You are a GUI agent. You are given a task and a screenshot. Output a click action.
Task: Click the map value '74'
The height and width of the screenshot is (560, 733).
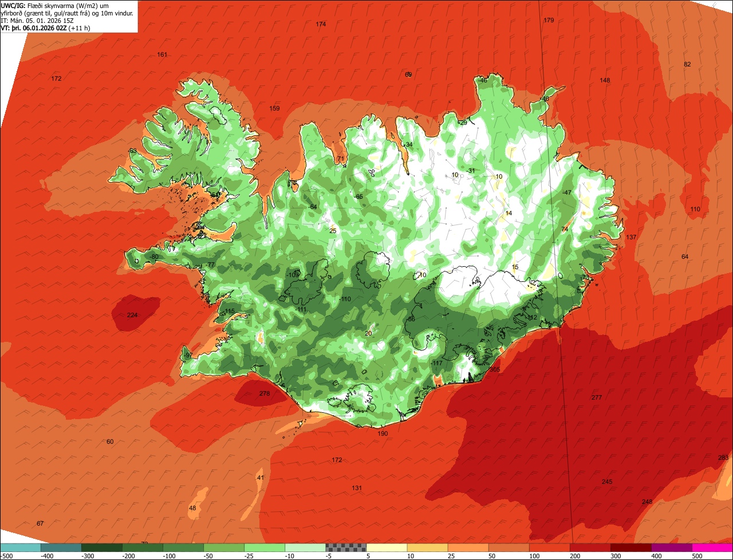point(565,229)
